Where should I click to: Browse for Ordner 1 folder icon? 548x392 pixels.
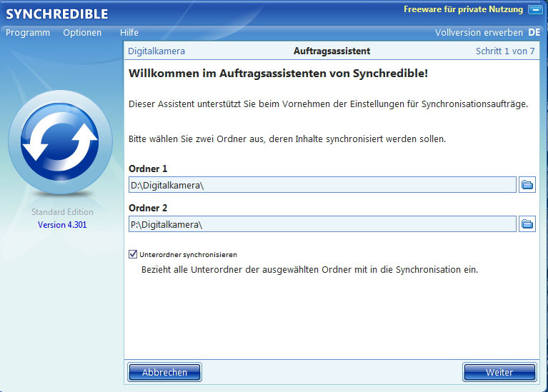point(527,184)
